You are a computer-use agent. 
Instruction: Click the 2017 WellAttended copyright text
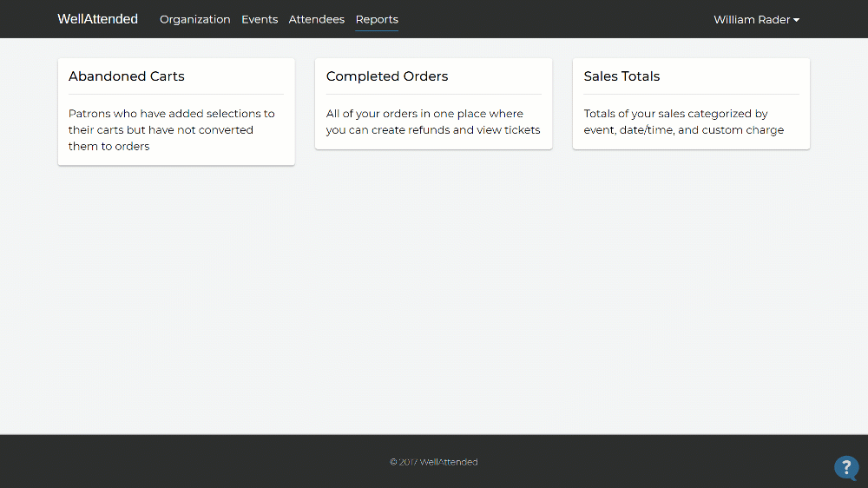[433, 462]
